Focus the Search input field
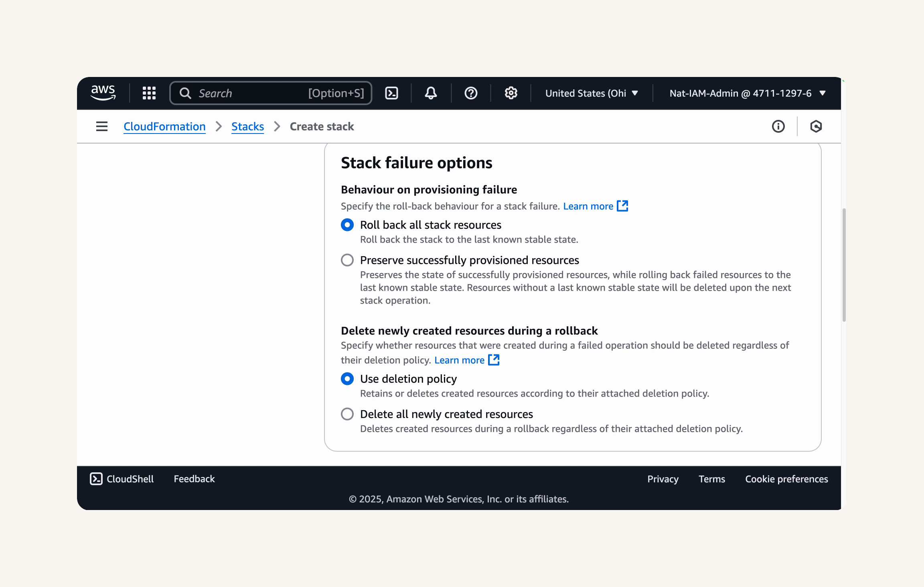 pos(271,93)
